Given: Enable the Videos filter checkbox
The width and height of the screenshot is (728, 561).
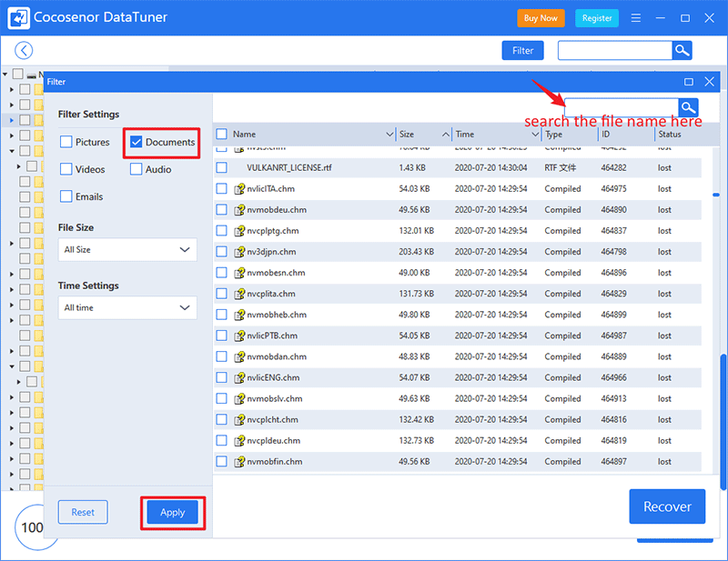Looking at the screenshot, I should (x=66, y=169).
